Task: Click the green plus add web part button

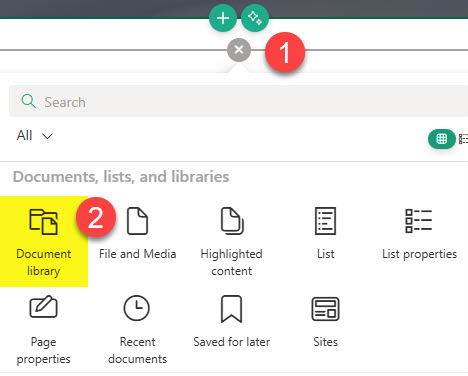Action: [223, 18]
